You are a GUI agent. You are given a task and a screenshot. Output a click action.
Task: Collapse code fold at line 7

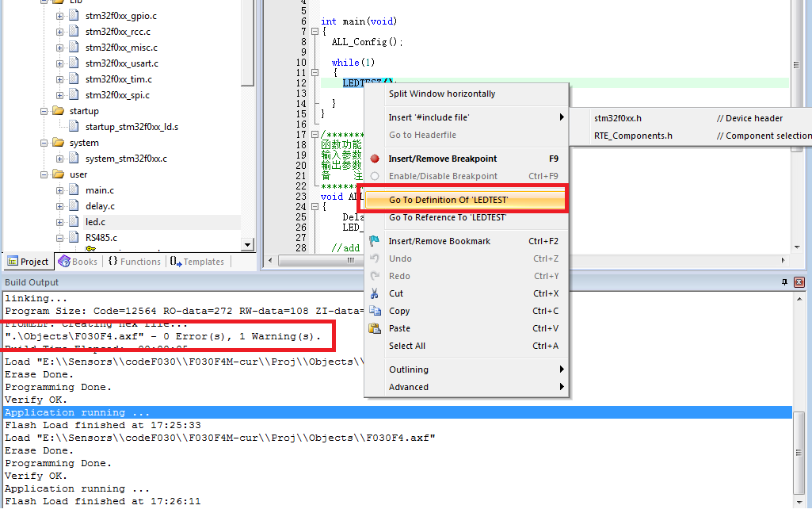click(x=315, y=31)
